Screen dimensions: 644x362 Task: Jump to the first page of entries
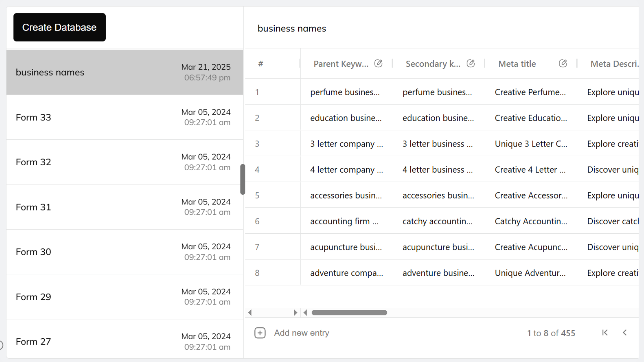point(605,333)
